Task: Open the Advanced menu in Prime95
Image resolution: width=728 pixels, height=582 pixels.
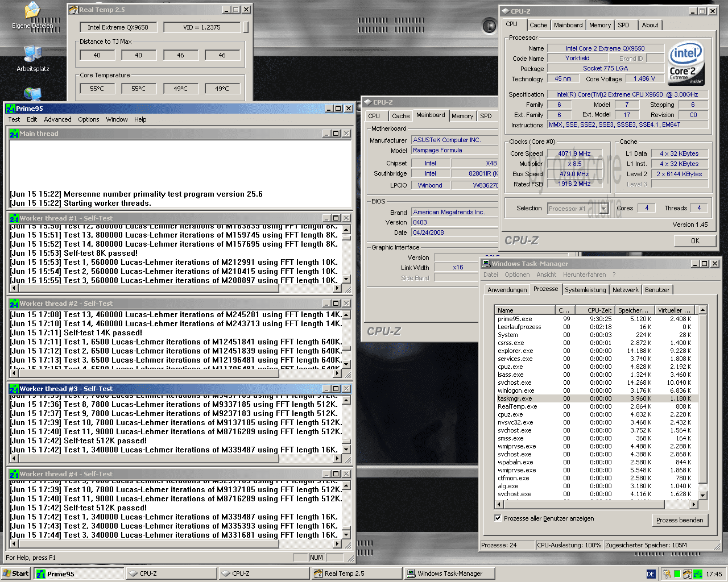Action: [58, 119]
